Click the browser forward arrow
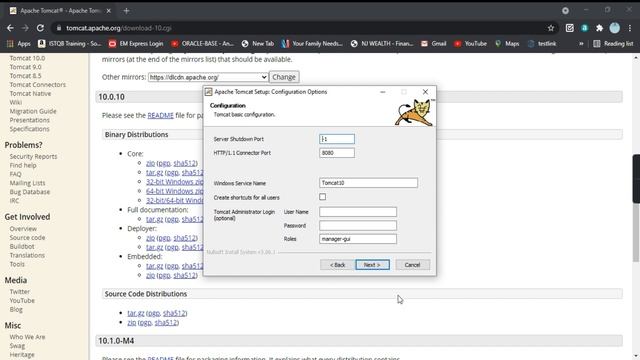The width and height of the screenshot is (640, 360). tap(25, 28)
